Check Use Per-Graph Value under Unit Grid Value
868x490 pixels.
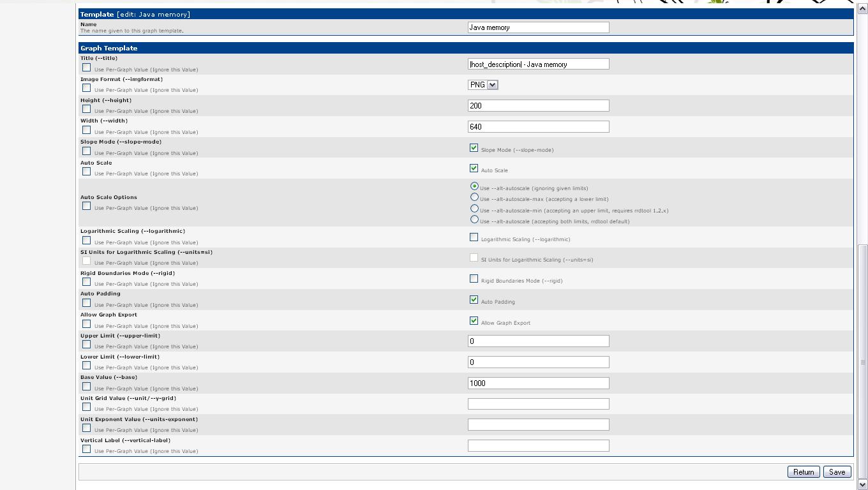coord(86,407)
